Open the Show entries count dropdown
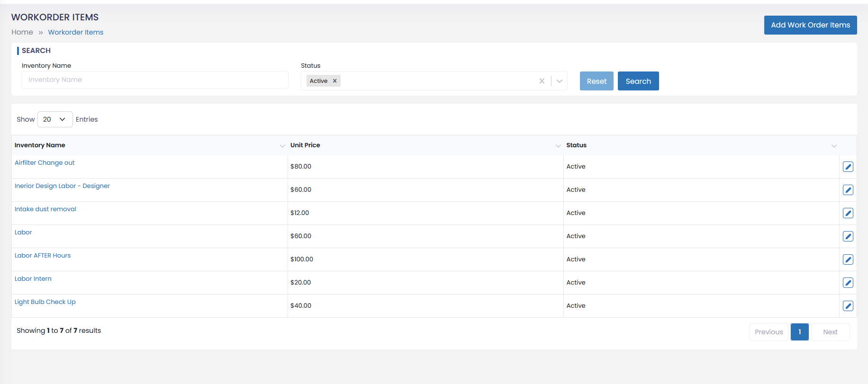 tap(55, 119)
